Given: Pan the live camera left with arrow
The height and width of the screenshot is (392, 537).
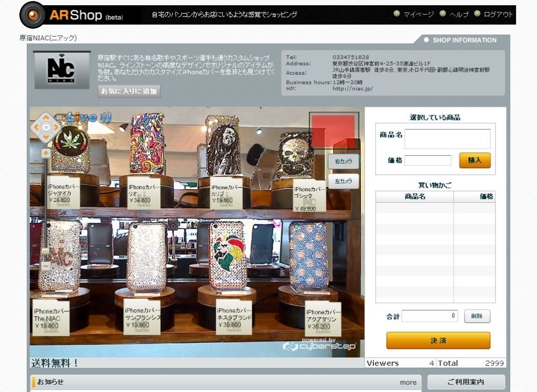Looking at the screenshot, I should [x=36, y=128].
